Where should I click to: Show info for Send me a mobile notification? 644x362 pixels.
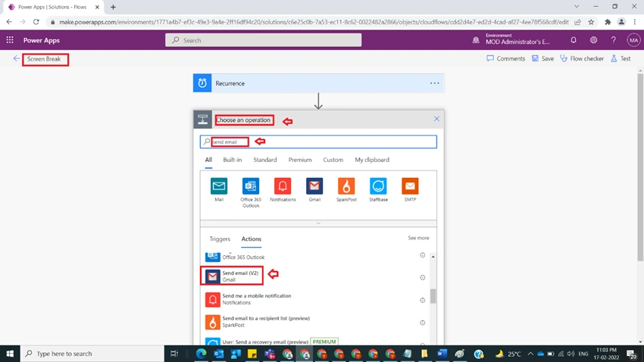point(422,301)
